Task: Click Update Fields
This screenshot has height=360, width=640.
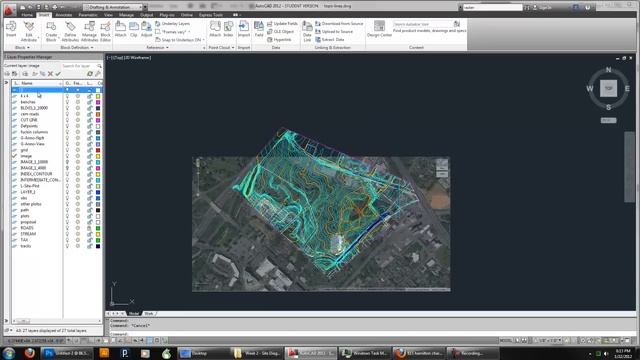Action: click(282, 24)
